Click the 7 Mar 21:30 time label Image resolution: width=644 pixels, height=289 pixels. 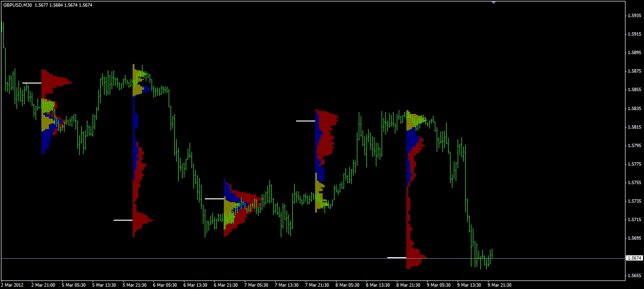317,285
